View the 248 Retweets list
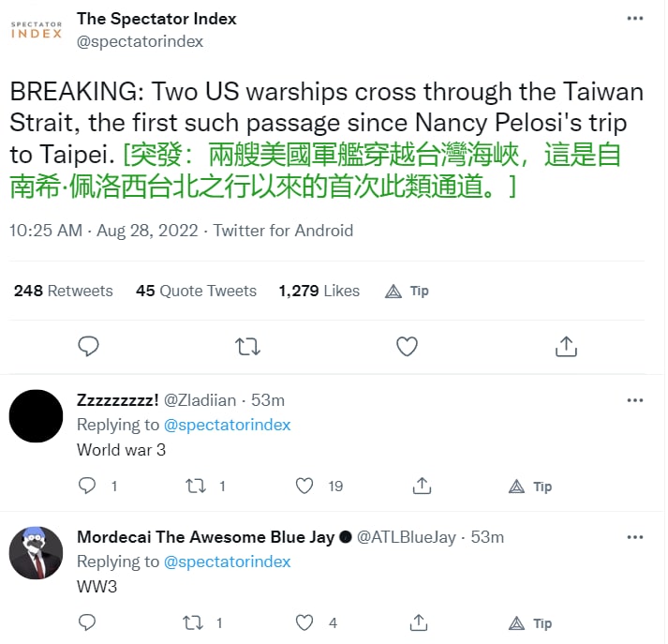The width and height of the screenshot is (668, 644). [x=63, y=291]
